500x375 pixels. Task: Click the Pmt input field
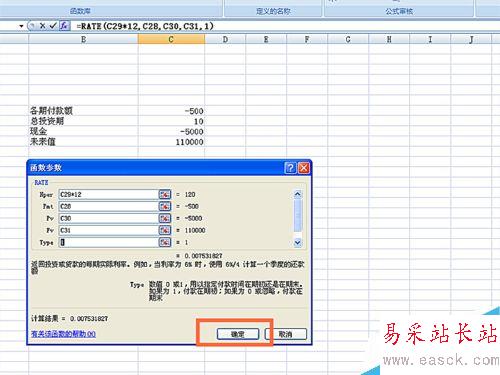109,206
